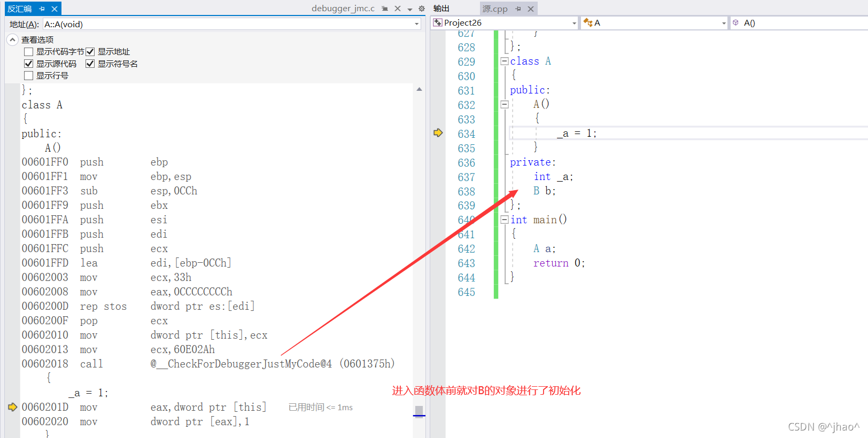
Task: Pin the 源.cpp tab
Action: pos(518,9)
